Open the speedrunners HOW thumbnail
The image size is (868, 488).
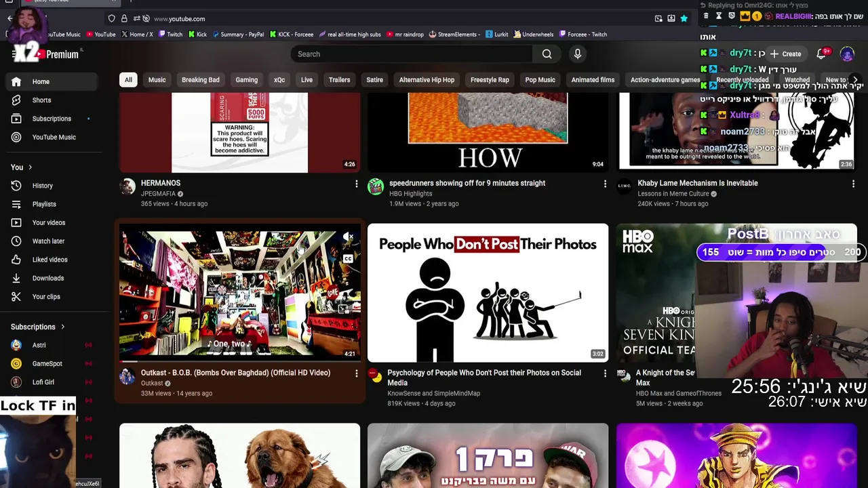point(488,132)
